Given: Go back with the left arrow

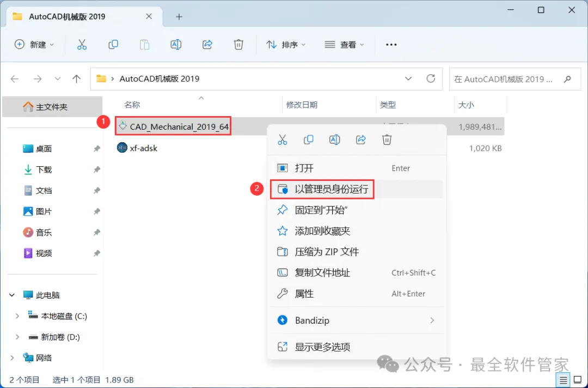Looking at the screenshot, I should click(15, 79).
